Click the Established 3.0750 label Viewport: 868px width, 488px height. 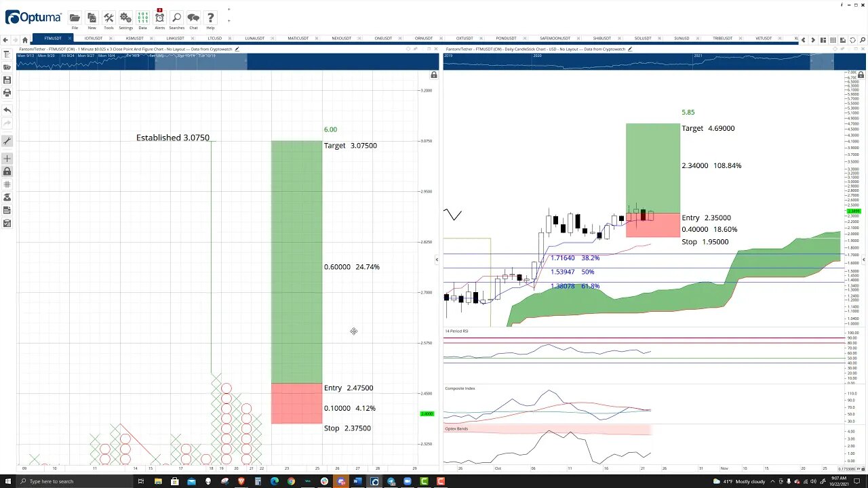[173, 138]
